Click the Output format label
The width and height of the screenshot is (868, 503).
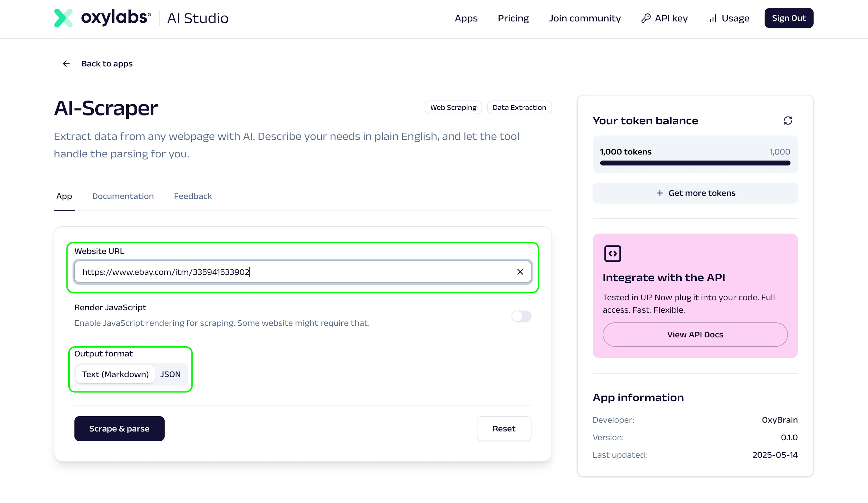(104, 354)
